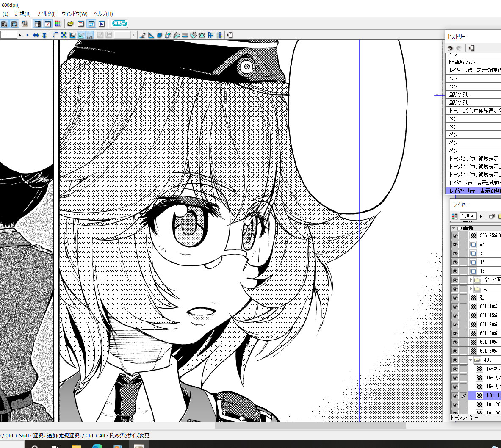
Task: Click the four-corner fit-to-window icon
Action: [x=64, y=35]
